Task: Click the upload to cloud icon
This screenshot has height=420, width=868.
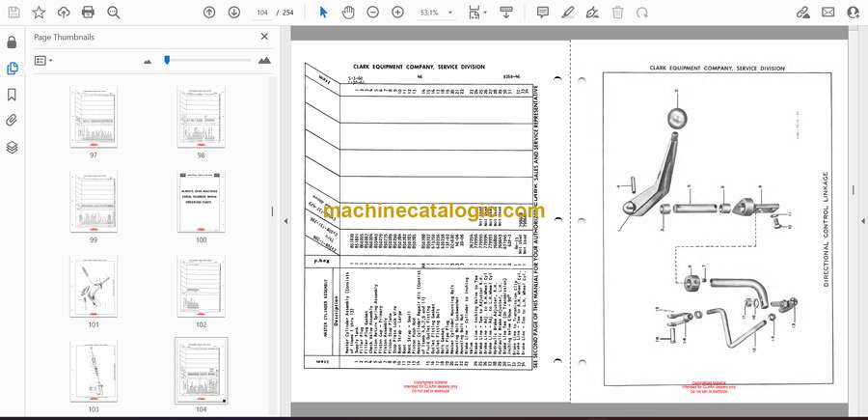Action: (x=64, y=13)
